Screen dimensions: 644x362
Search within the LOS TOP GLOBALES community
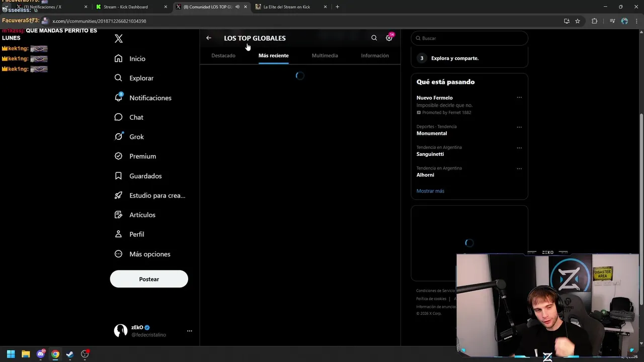coord(374,38)
